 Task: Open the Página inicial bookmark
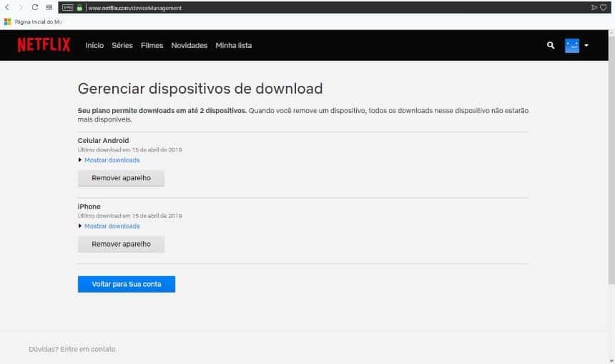(34, 22)
